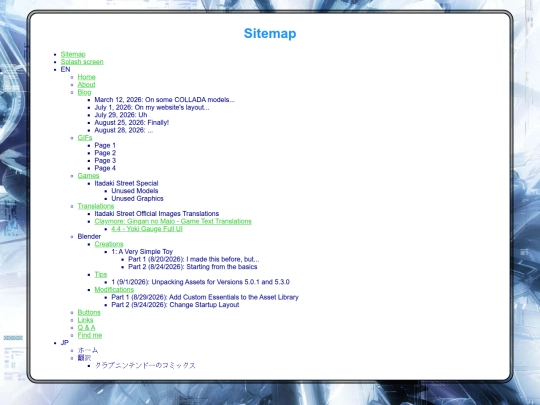
Task: Click Part 2 (8/24/2026) Starting from the basics
Action: 193,267
